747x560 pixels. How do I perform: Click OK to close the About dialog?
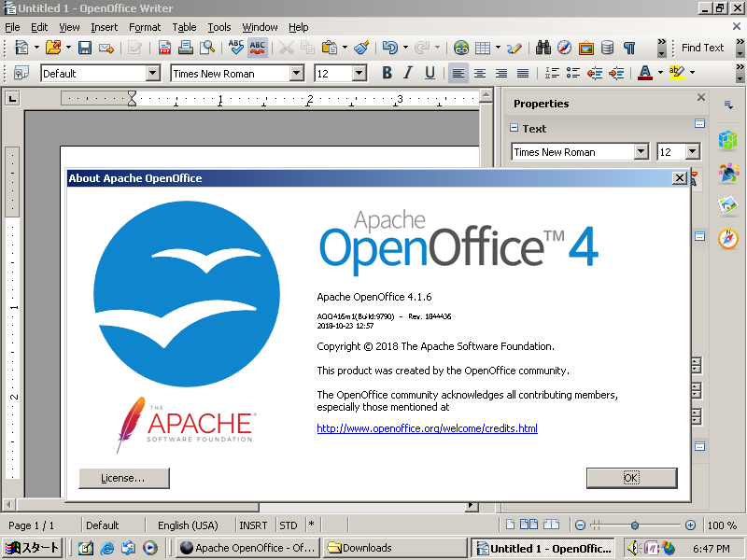click(x=632, y=478)
